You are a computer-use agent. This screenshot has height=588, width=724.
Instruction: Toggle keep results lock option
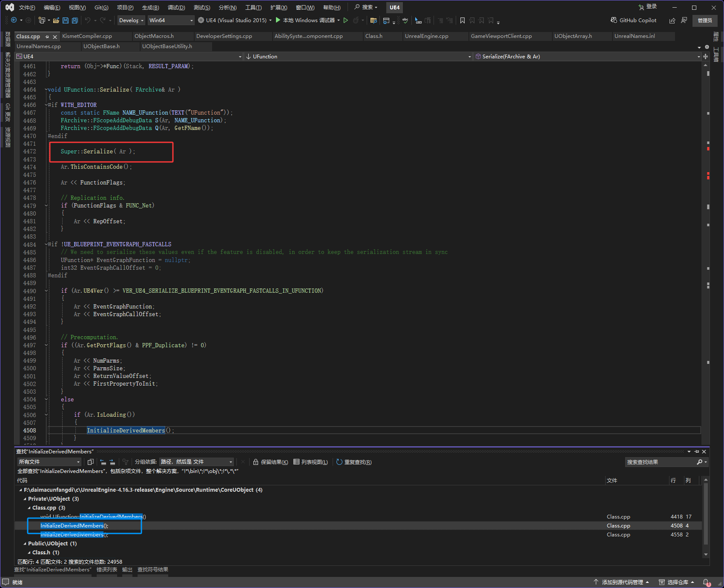point(270,462)
